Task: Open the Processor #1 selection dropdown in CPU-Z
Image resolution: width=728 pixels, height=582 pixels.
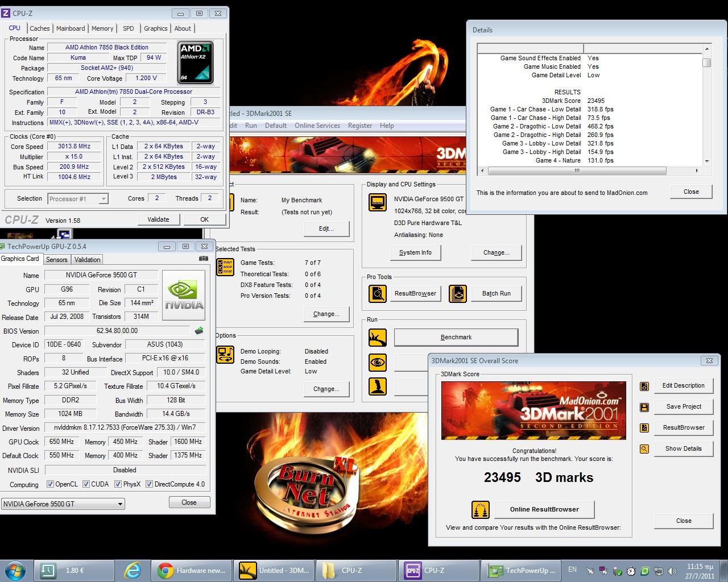Action: click(x=78, y=198)
